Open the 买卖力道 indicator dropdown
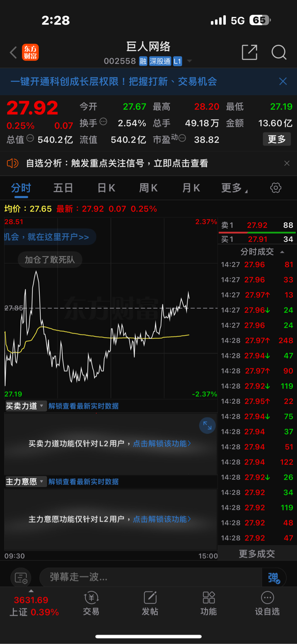297x644 pixels. (25, 406)
